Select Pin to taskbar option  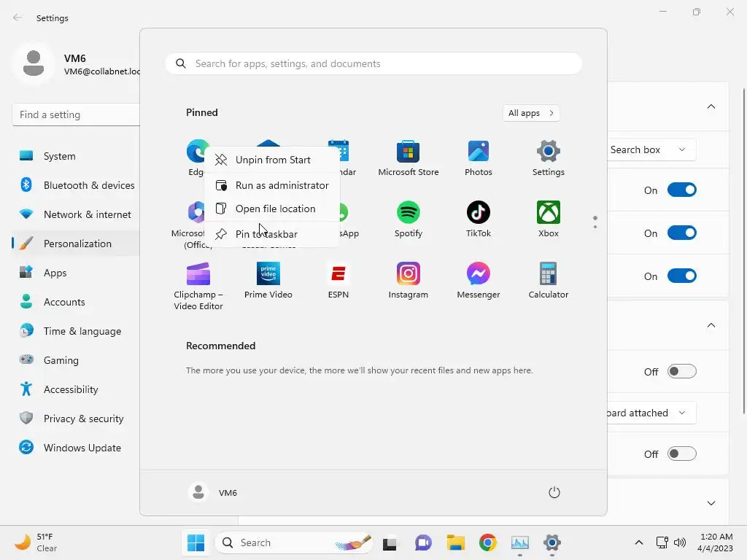272,234
